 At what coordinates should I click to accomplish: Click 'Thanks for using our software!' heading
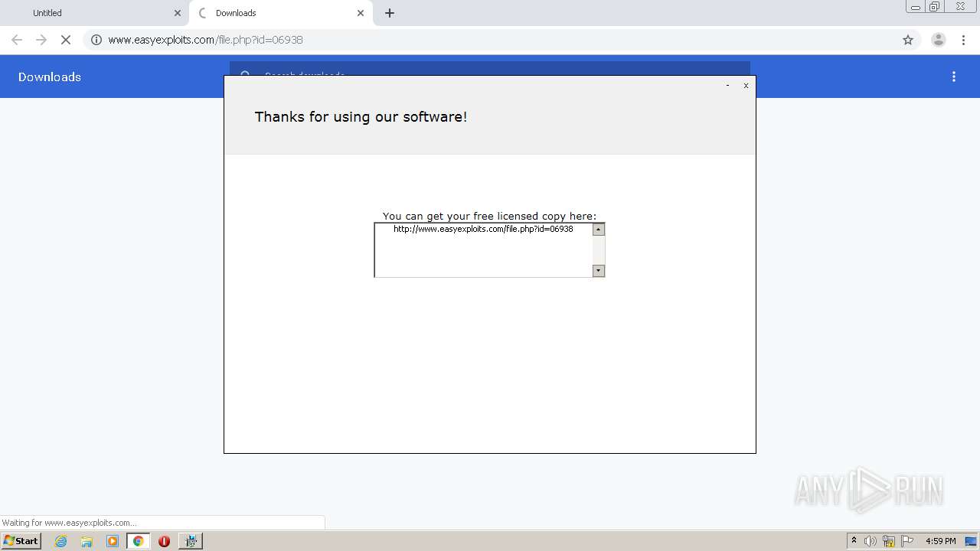[361, 117]
